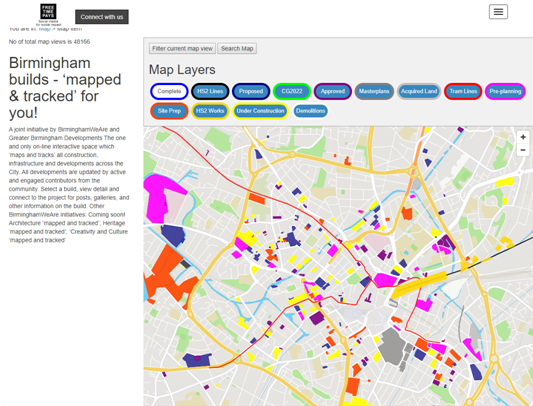Follow the Map breadcrumb link
The width and height of the screenshot is (533, 406).
44,29
